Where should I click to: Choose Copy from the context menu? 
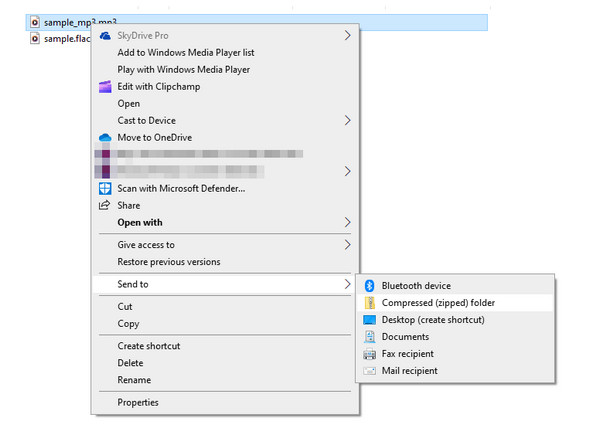pyautogui.click(x=225, y=324)
